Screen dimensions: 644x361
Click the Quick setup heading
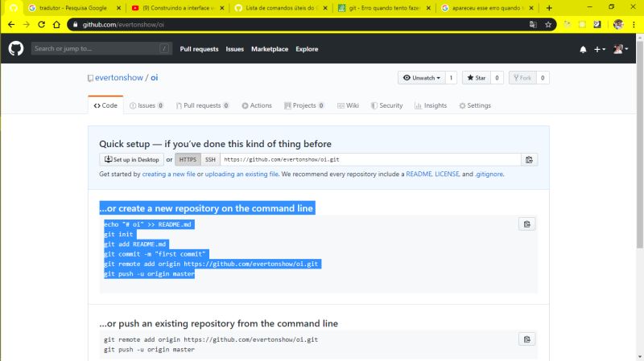(x=215, y=144)
